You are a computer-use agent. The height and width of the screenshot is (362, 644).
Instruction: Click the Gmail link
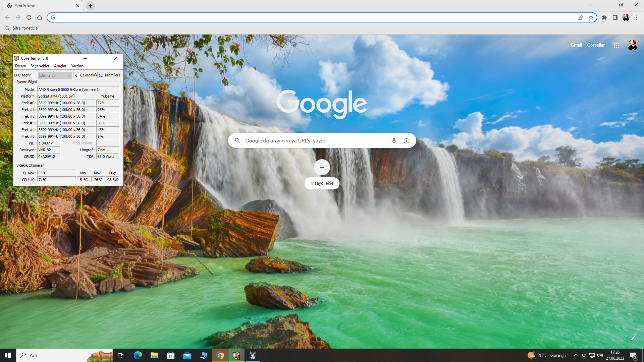[x=576, y=45]
